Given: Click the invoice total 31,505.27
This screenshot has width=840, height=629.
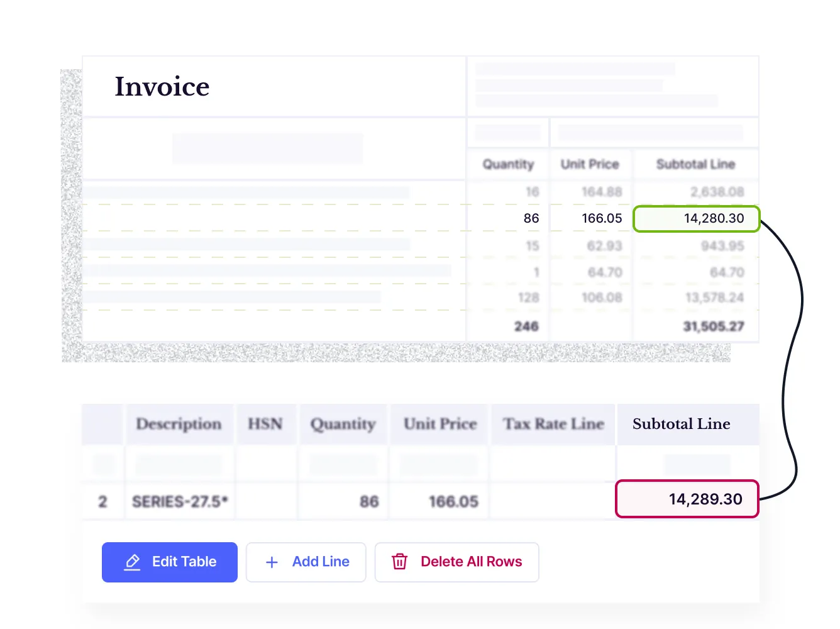Looking at the screenshot, I should click(713, 326).
